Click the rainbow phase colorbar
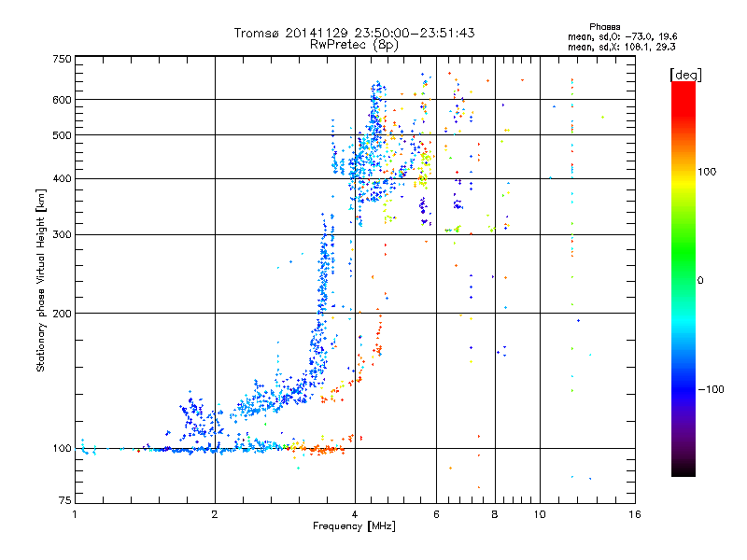The height and width of the screenshot is (560, 747). 684,278
